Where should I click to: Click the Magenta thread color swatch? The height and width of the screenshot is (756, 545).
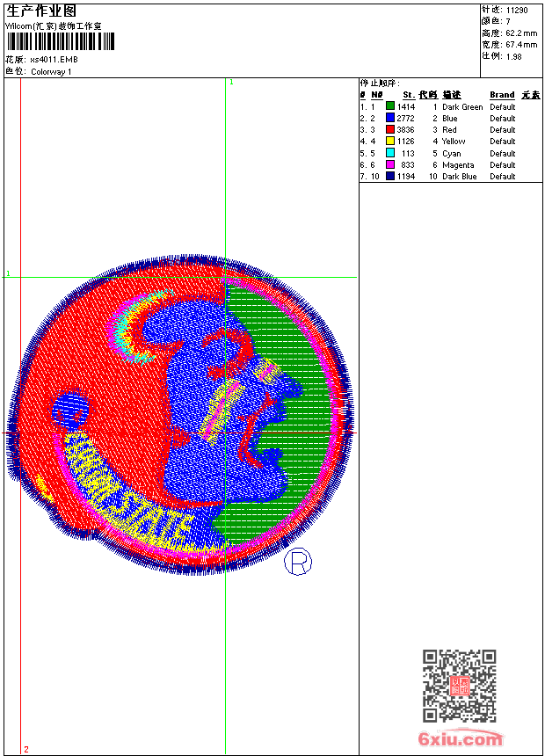pos(390,164)
